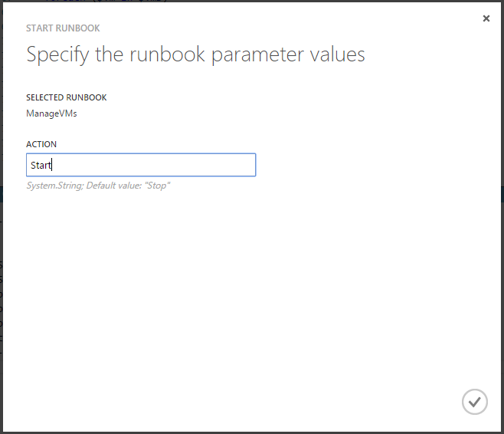Click into the ACTION text field
This screenshot has height=434, width=504.
pos(141,165)
